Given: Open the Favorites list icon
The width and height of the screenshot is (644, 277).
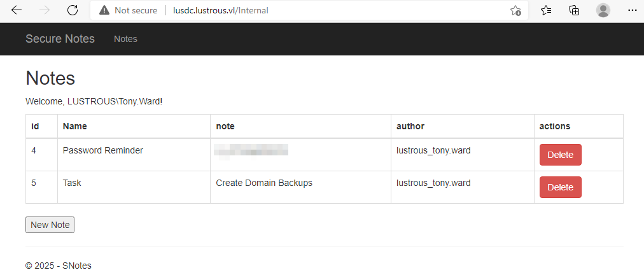Looking at the screenshot, I should [x=546, y=10].
